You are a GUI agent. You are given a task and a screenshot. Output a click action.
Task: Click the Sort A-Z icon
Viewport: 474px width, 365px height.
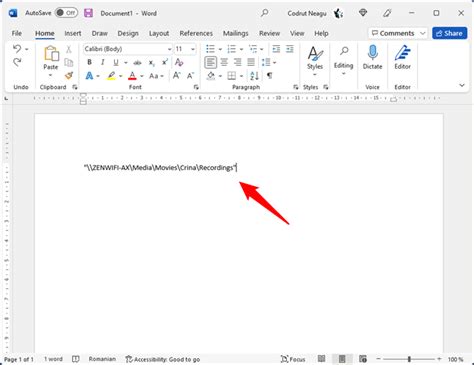[x=254, y=76]
